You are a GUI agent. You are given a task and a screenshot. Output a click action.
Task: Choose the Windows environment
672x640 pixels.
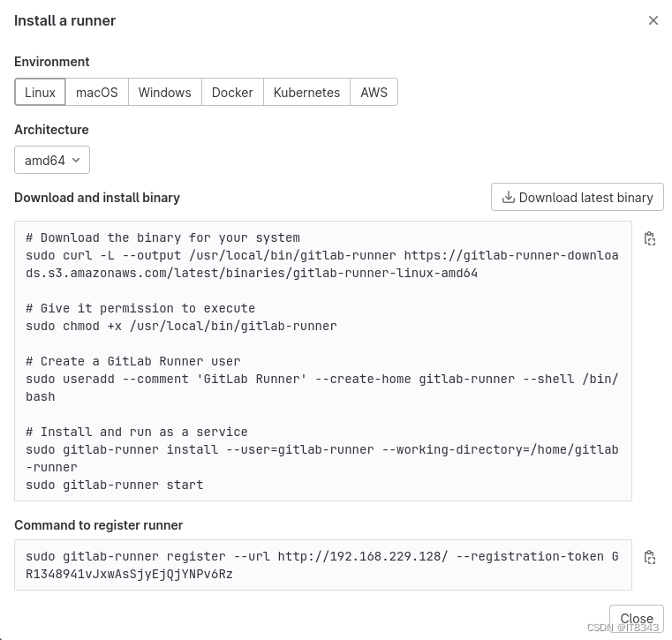165,92
